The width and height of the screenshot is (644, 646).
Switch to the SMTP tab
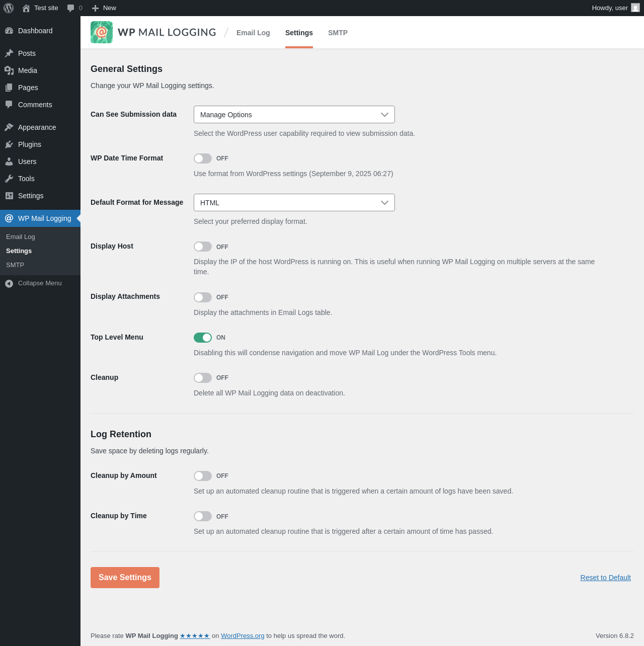point(338,33)
